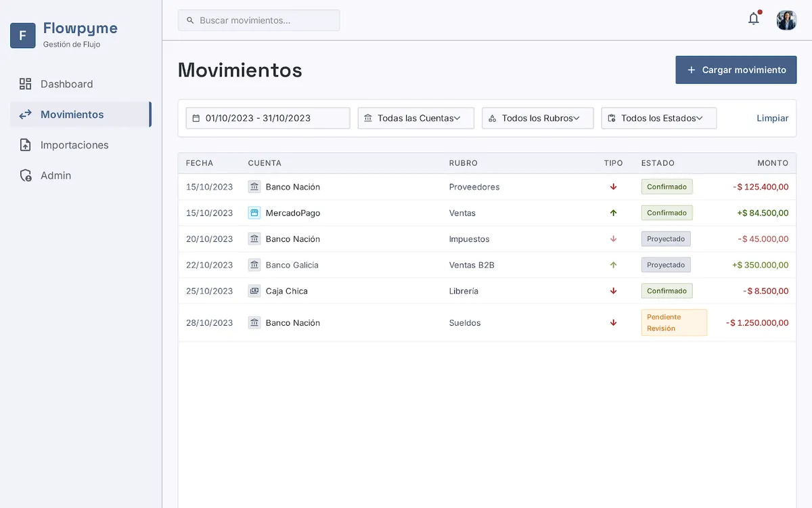Click the ESTADO column header
812x508 pixels.
tap(658, 163)
